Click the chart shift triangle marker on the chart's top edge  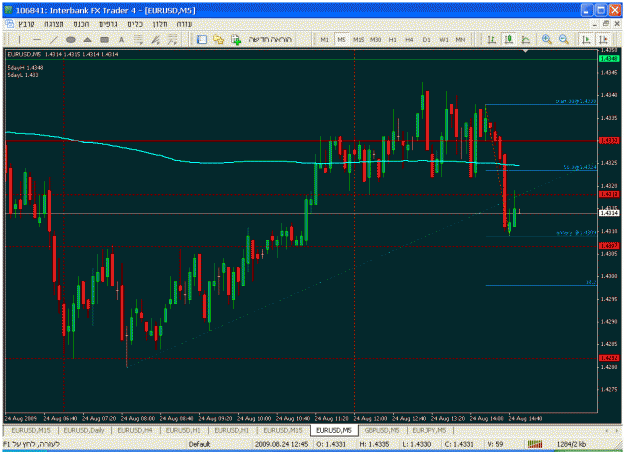coord(525,51)
